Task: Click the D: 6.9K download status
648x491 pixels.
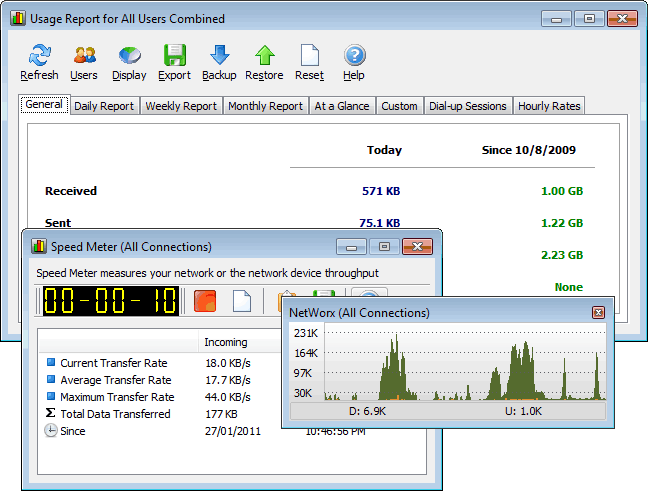Action: pyautogui.click(x=368, y=411)
